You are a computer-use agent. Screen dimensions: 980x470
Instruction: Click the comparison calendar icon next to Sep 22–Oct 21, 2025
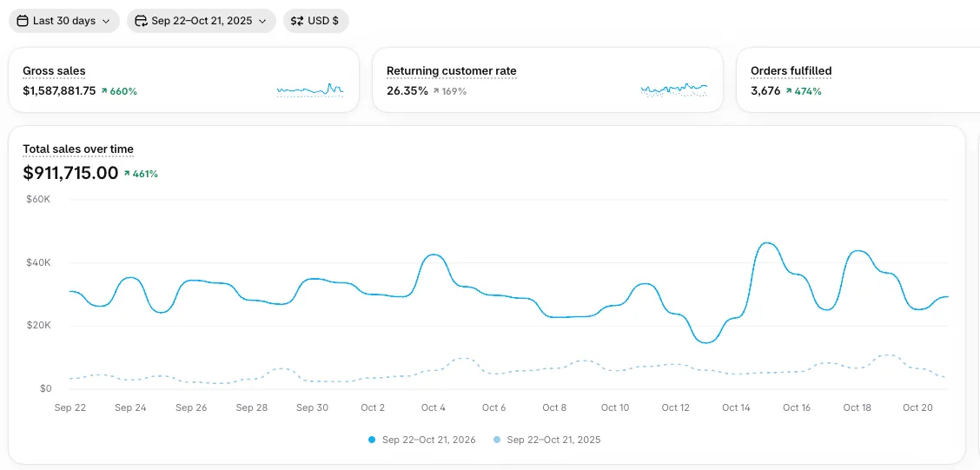[142, 21]
